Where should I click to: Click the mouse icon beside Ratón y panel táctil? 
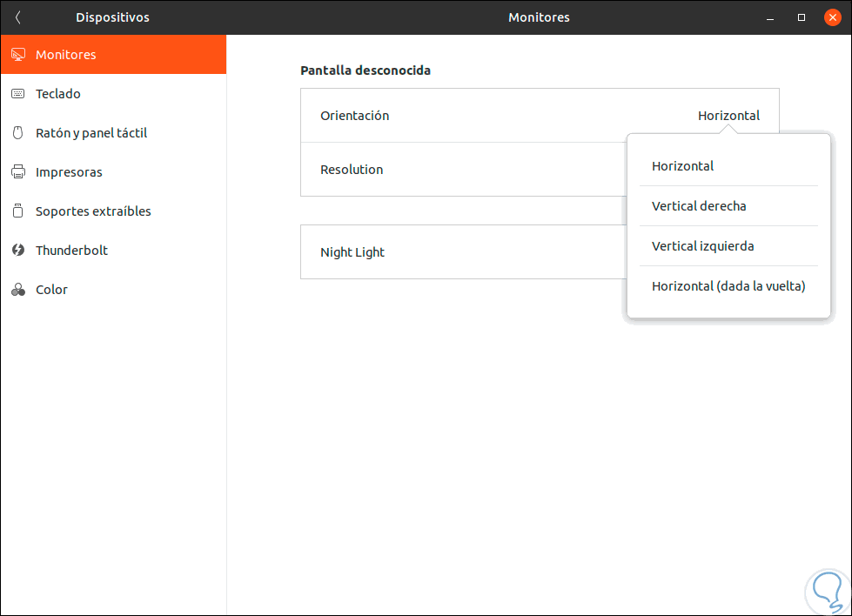pos(17,133)
